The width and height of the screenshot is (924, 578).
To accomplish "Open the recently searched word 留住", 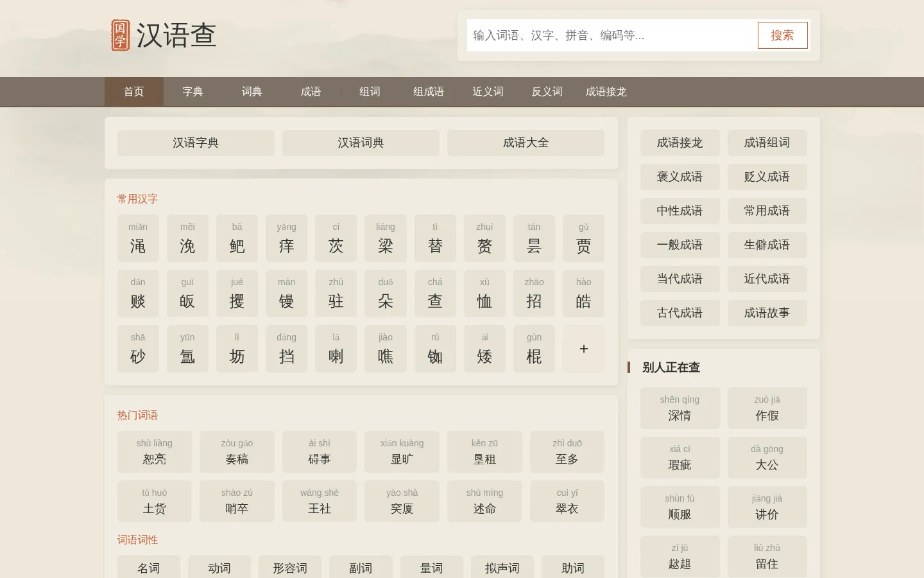I will coord(767,556).
